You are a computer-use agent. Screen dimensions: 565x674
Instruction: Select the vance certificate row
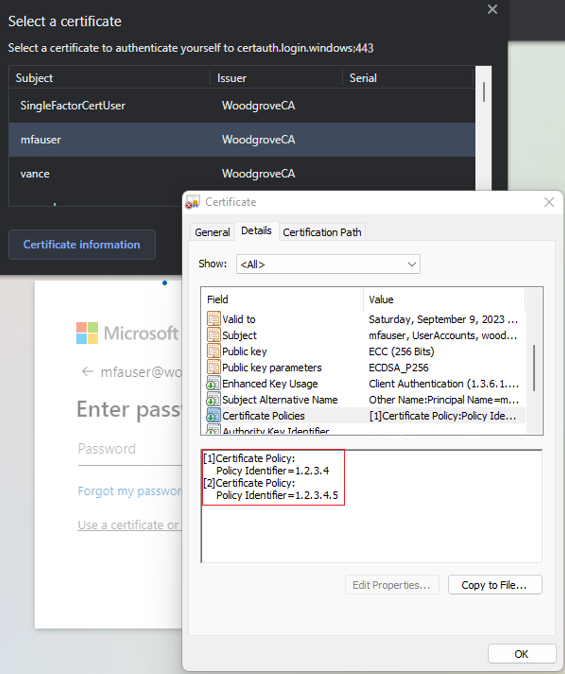click(x=242, y=174)
